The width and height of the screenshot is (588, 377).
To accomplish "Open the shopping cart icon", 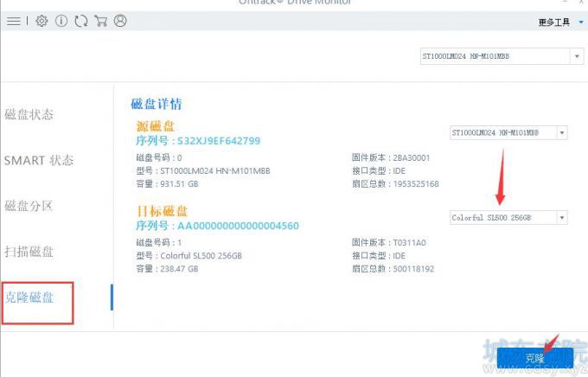I will coord(100,21).
